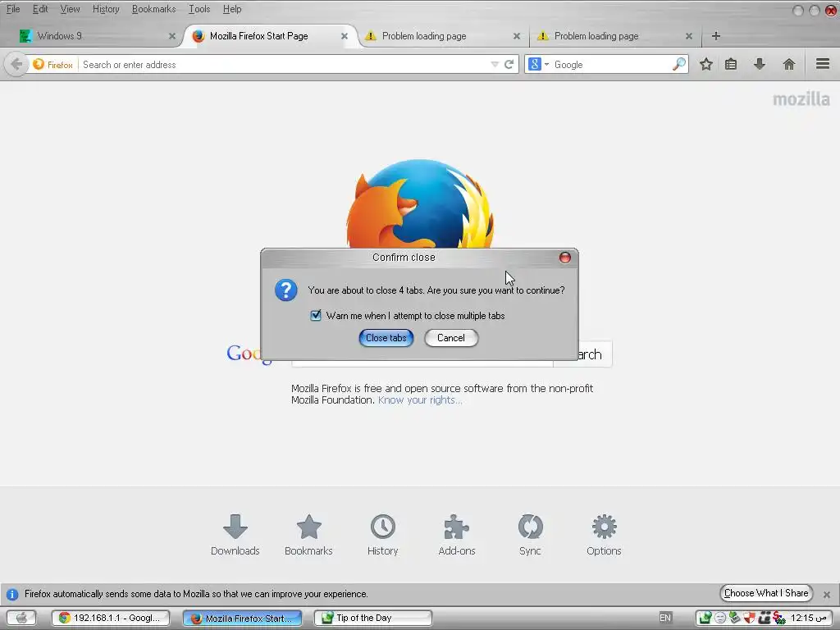840x630 pixels.
Task: Click the red shield tray icon
Action: tap(749, 618)
